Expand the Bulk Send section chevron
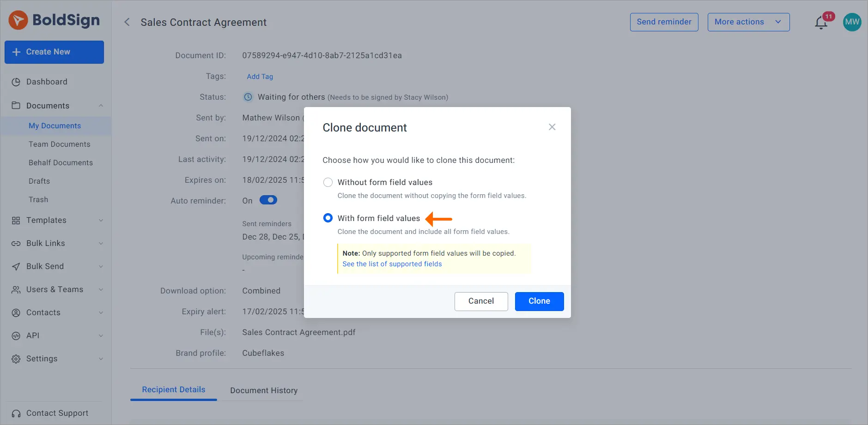Image resolution: width=868 pixels, height=425 pixels. (x=101, y=267)
